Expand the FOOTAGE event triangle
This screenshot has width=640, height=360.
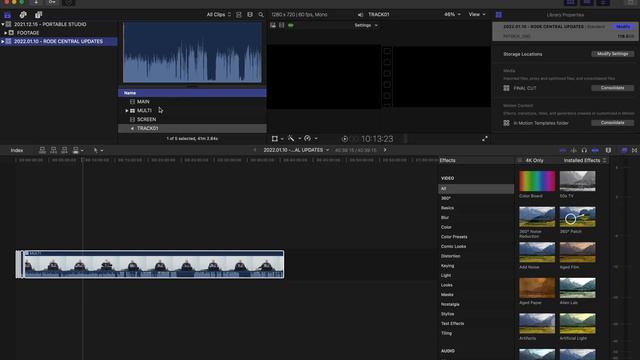[6, 33]
